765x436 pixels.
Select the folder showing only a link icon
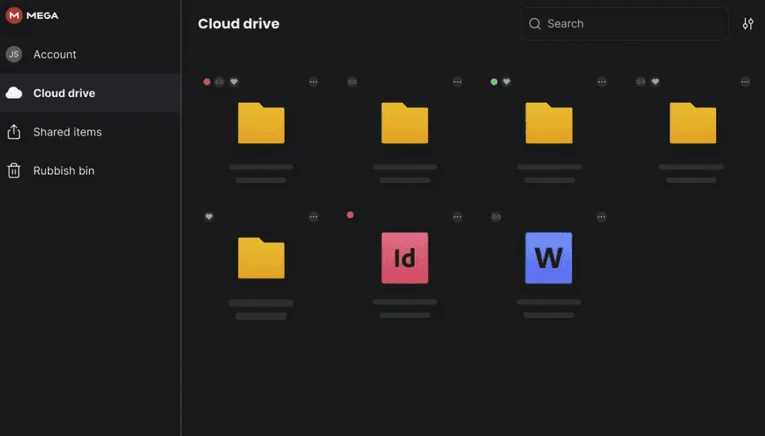point(404,123)
